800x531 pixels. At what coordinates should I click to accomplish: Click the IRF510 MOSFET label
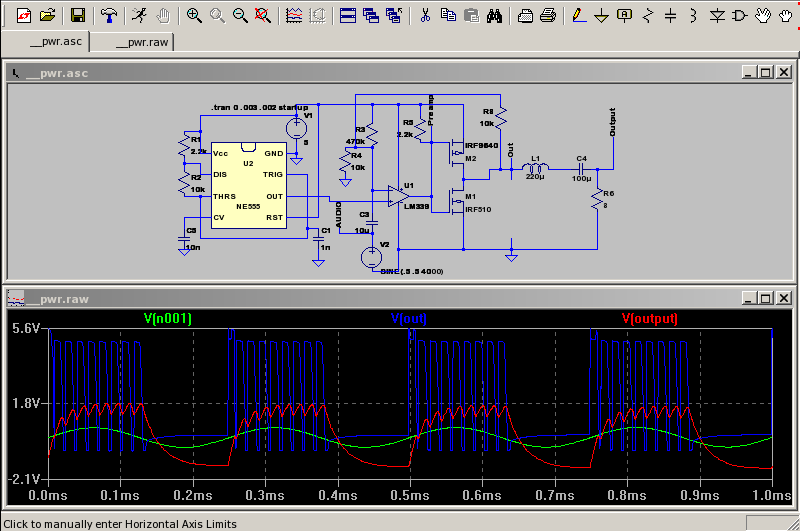478,209
